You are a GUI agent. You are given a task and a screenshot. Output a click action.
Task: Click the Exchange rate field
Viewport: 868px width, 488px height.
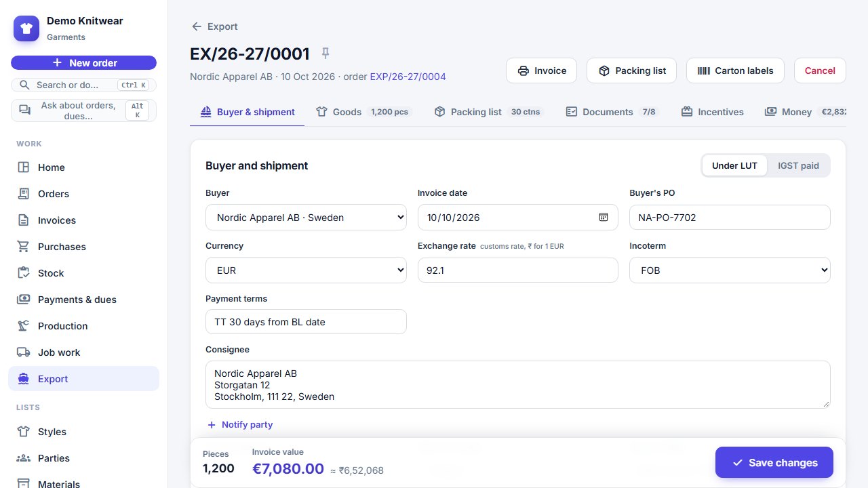(x=518, y=270)
